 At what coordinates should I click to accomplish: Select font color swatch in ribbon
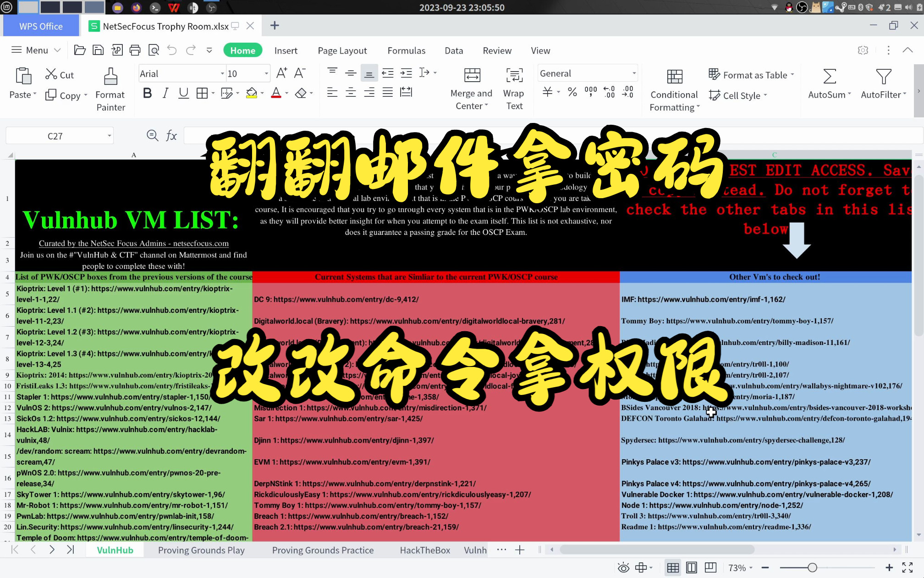pyautogui.click(x=276, y=98)
